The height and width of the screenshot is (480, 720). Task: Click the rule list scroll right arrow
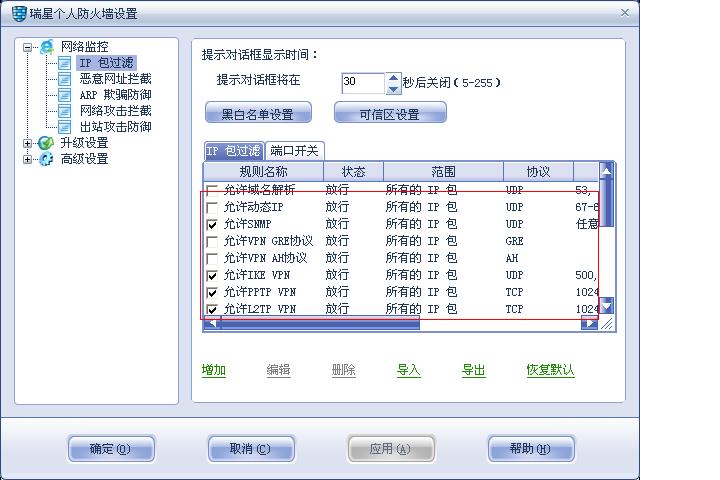pyautogui.click(x=590, y=323)
